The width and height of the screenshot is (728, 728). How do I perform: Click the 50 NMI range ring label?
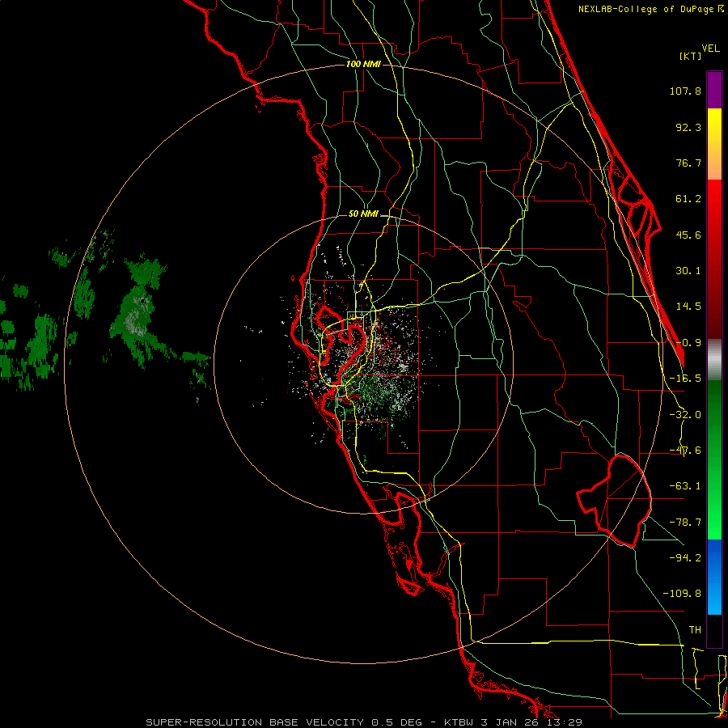[363, 214]
